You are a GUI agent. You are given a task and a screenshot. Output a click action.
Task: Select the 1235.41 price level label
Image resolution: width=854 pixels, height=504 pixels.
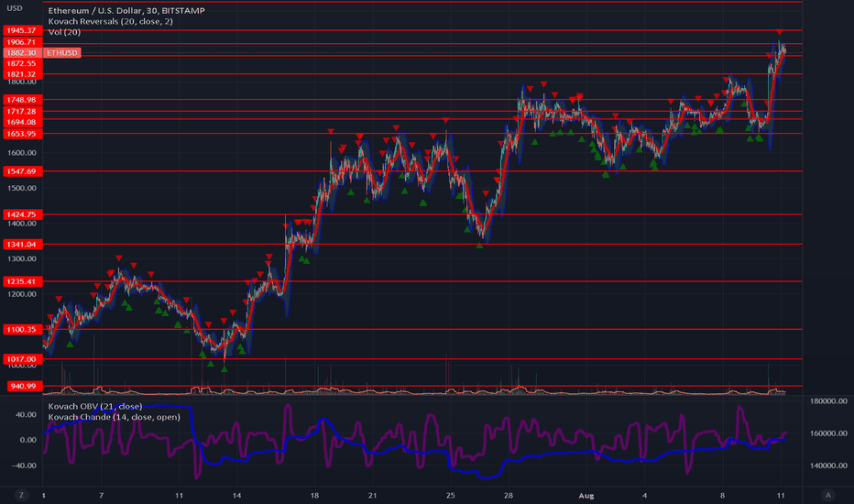(x=22, y=281)
